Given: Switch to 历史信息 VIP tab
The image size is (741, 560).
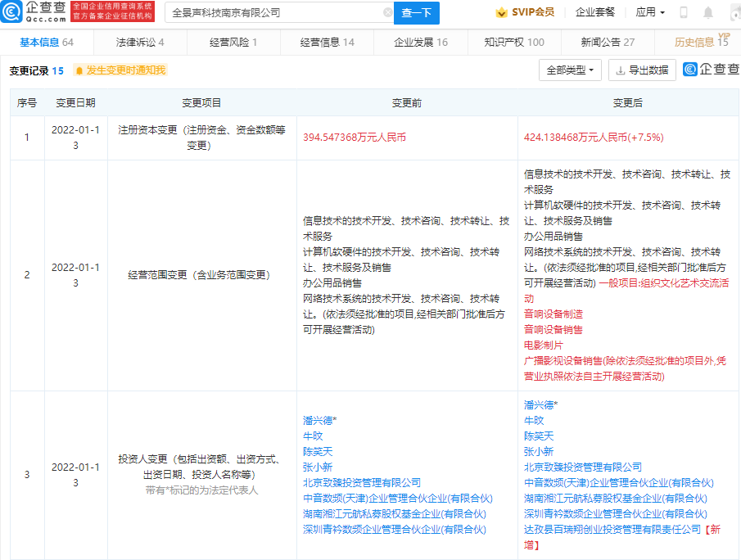Looking at the screenshot, I should [x=702, y=42].
